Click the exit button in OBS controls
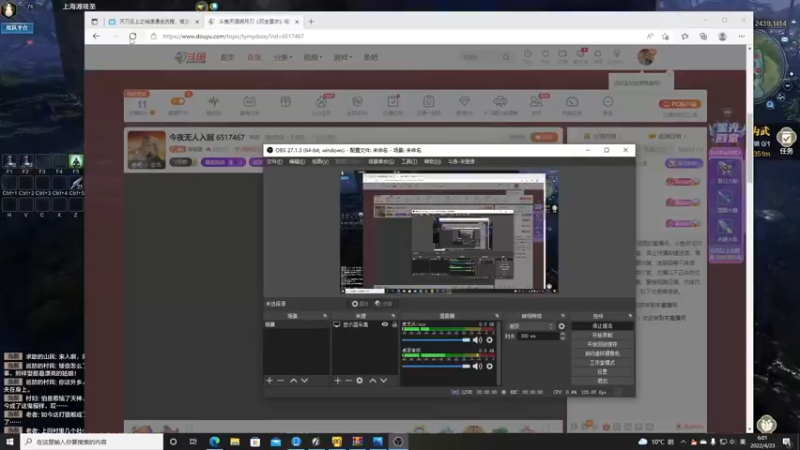Viewport: 800px width, 450px height. point(602,381)
